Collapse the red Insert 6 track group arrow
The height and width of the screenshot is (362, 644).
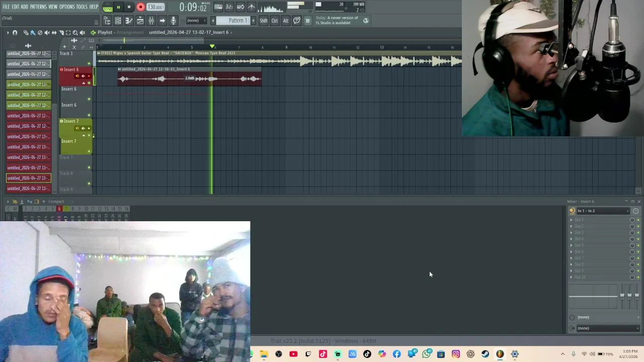pyautogui.click(x=84, y=82)
